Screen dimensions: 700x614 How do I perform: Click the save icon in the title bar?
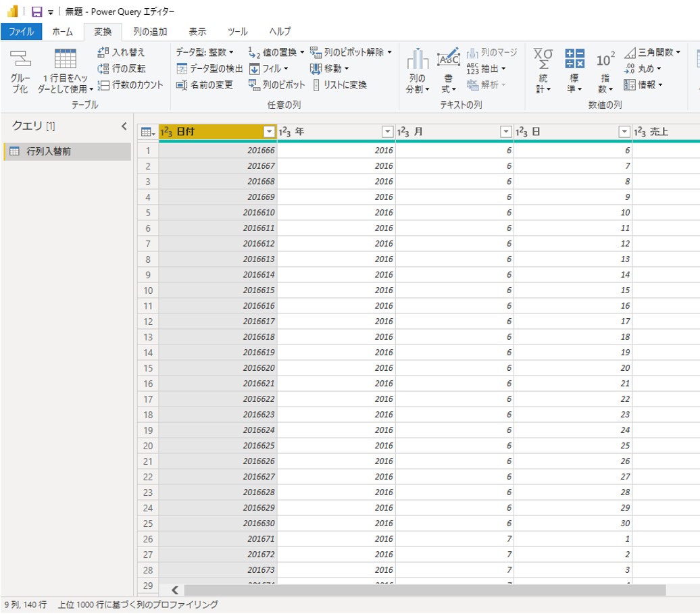point(36,11)
